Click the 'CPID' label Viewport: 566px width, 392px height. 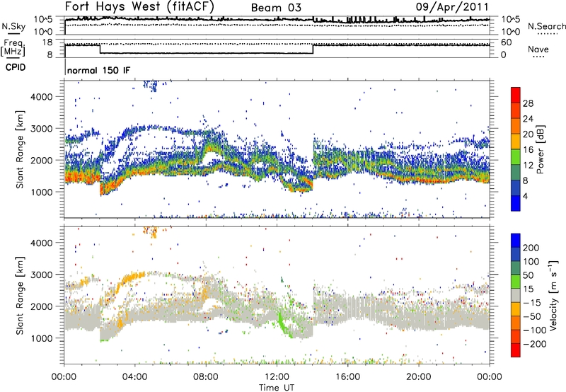point(16,67)
